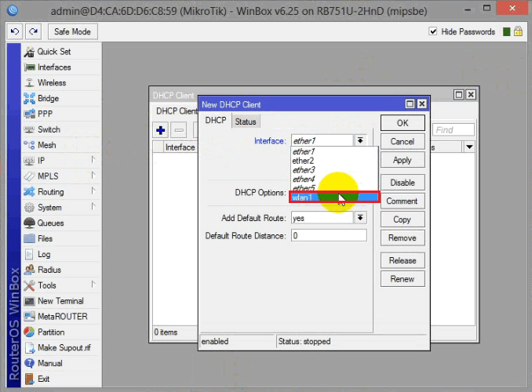Screen dimensions: 532x392
Task: Click minus remove button in DHCP Client window
Action: pyautogui.click(x=179, y=130)
